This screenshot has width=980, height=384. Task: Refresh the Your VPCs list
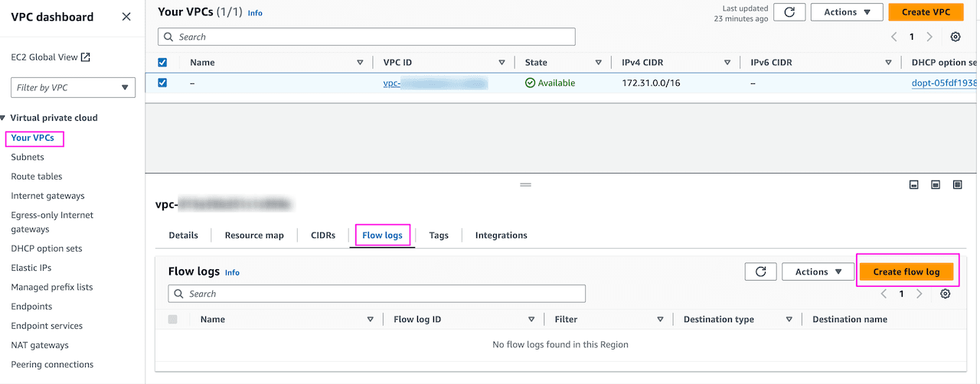[x=789, y=12]
